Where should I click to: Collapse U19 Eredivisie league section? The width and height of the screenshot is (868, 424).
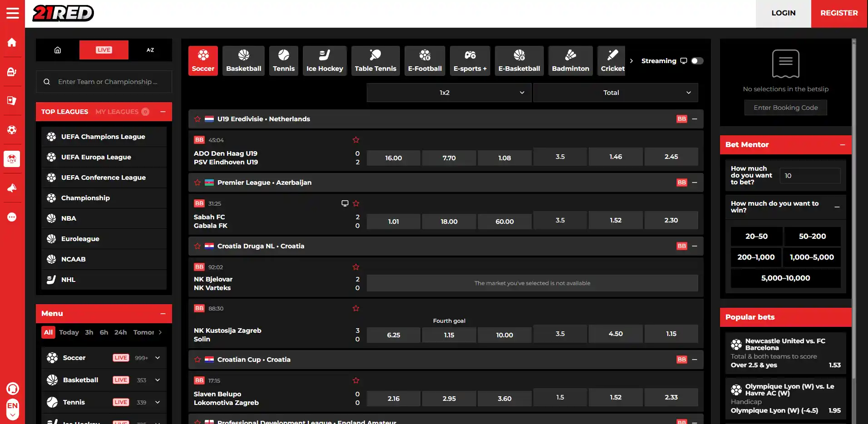click(695, 119)
